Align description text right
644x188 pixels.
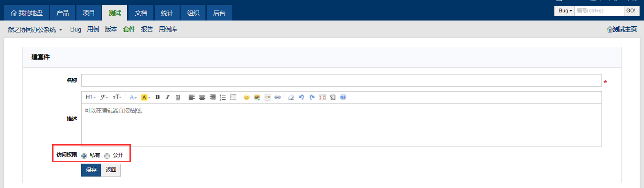tap(213, 97)
